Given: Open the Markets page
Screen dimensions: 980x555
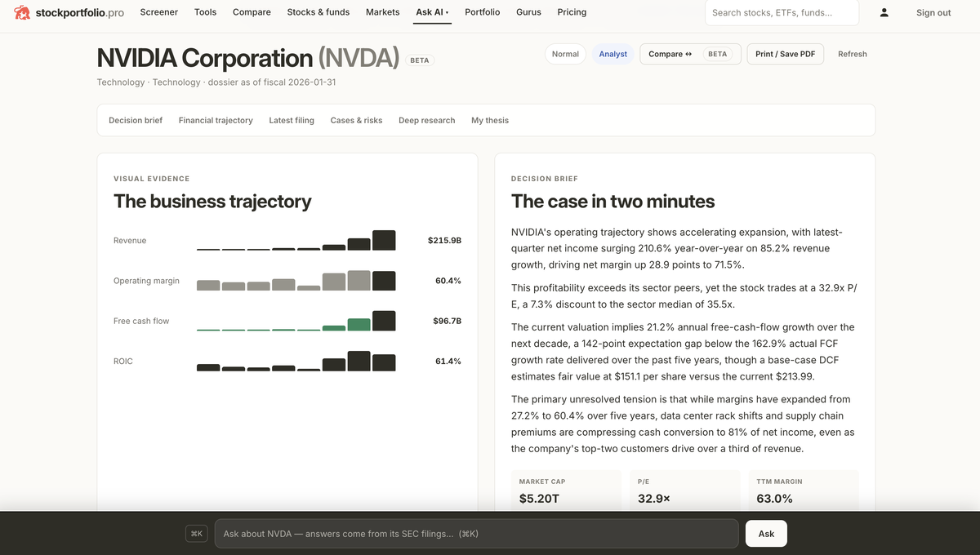Looking at the screenshot, I should coord(383,12).
